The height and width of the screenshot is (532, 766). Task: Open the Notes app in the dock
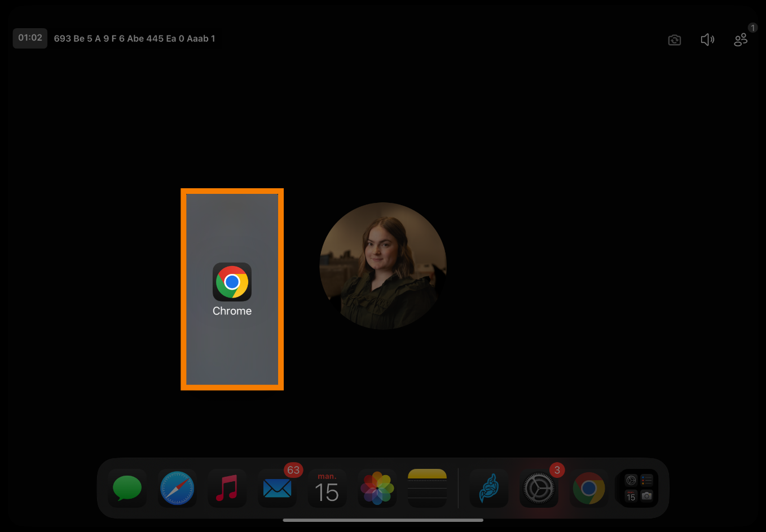click(x=427, y=488)
